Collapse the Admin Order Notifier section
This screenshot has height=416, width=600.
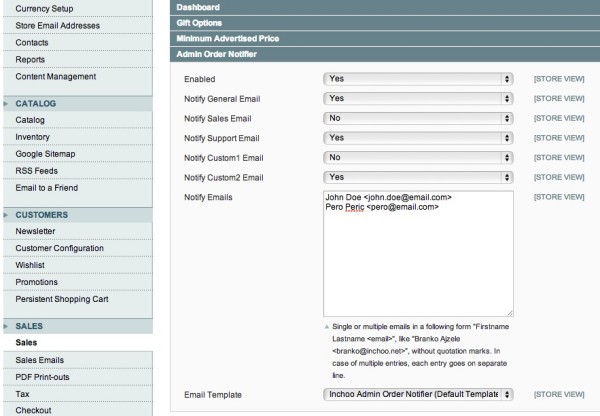point(385,54)
